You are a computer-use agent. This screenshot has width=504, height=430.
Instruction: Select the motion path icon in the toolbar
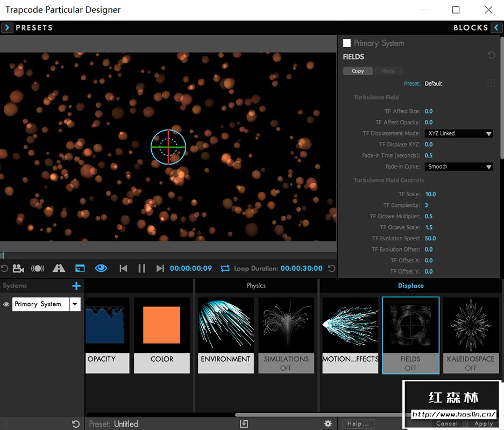click(x=59, y=268)
